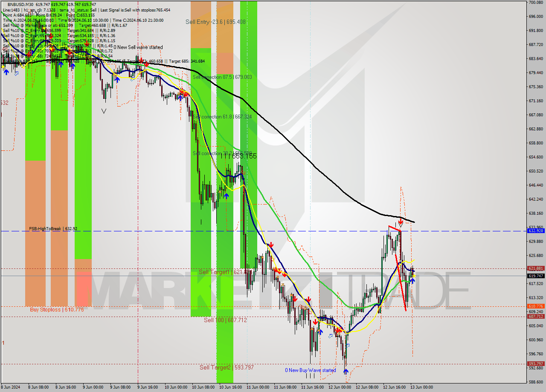This screenshot has width=546, height=392.
Task: Click the 700.080 price axis value
Action: [x=536, y=3]
